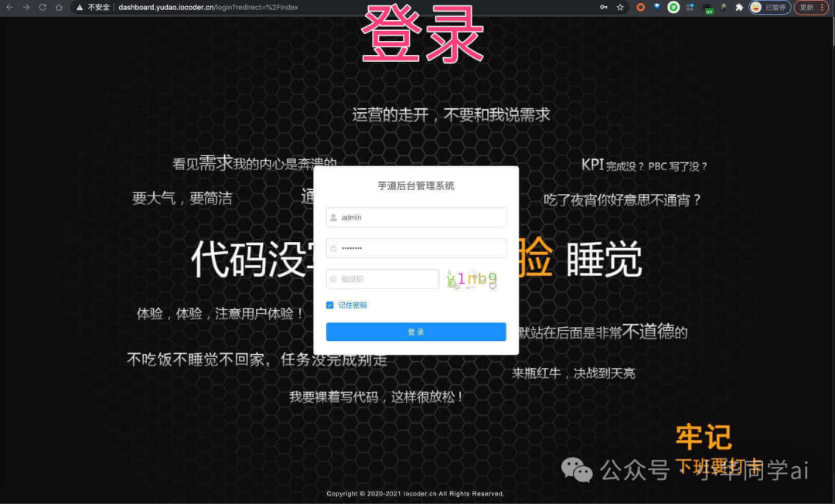Click the orange ring extension icon
835x504 pixels.
[x=640, y=7]
